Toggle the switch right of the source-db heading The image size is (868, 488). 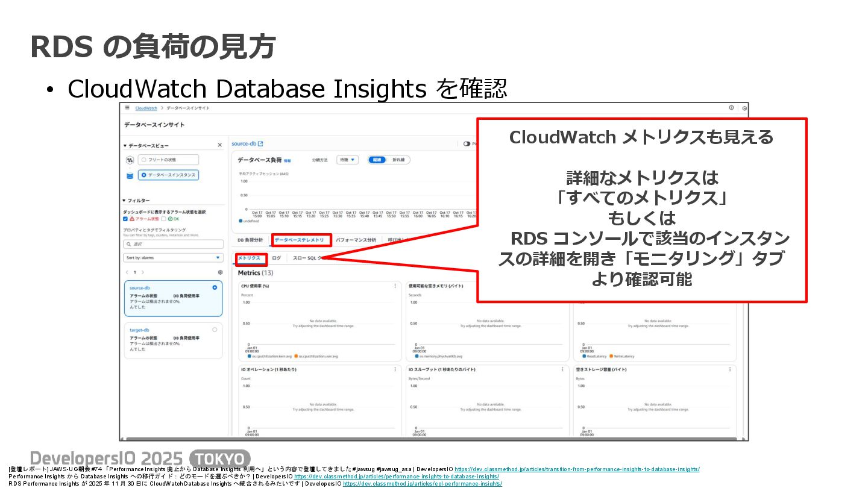pos(467,144)
